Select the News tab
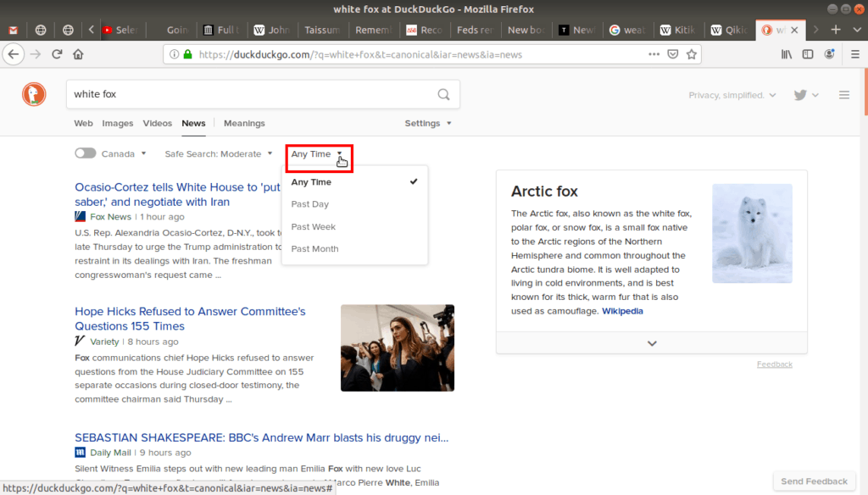This screenshot has height=495, width=868. 193,123
